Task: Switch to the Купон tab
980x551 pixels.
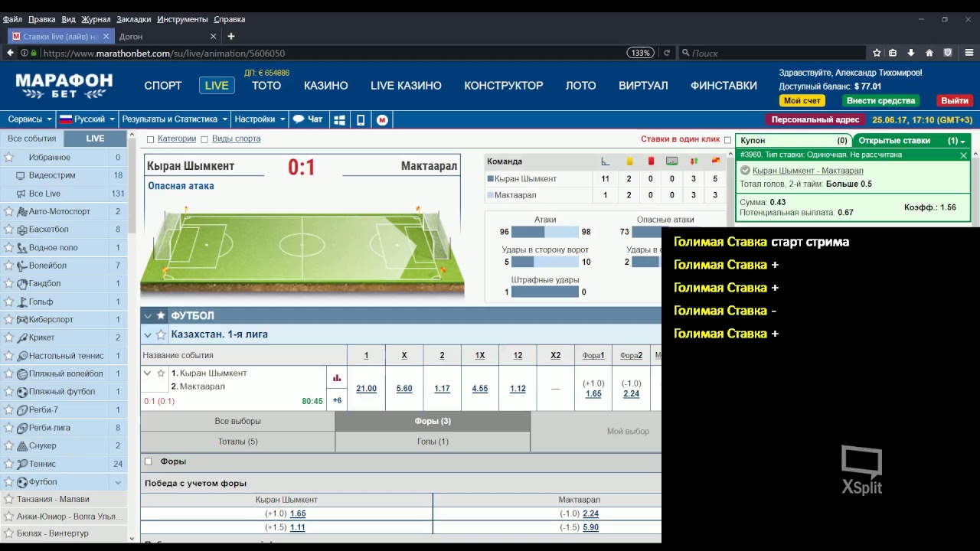Action: pyautogui.click(x=794, y=141)
